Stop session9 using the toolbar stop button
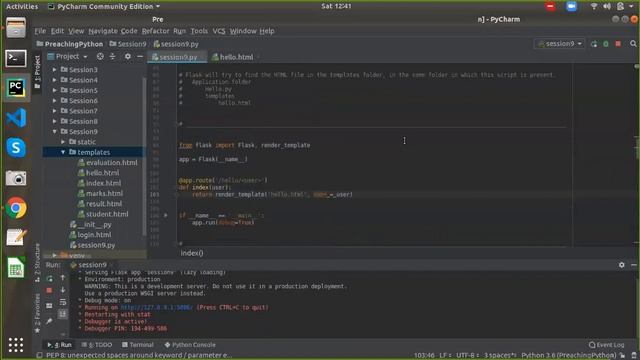 (618, 44)
